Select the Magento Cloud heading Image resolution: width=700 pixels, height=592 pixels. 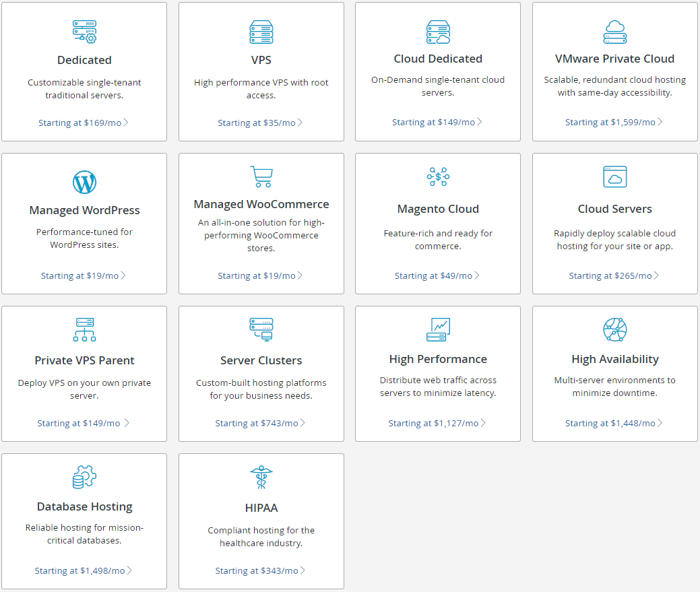point(438,209)
